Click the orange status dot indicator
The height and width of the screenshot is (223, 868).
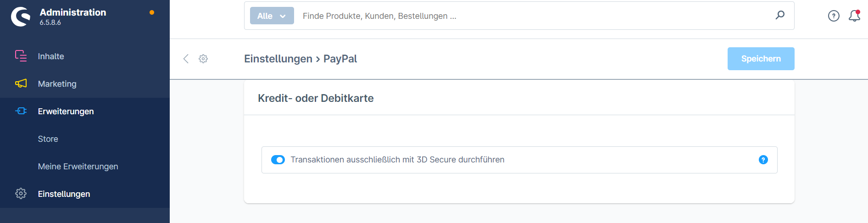152,12
